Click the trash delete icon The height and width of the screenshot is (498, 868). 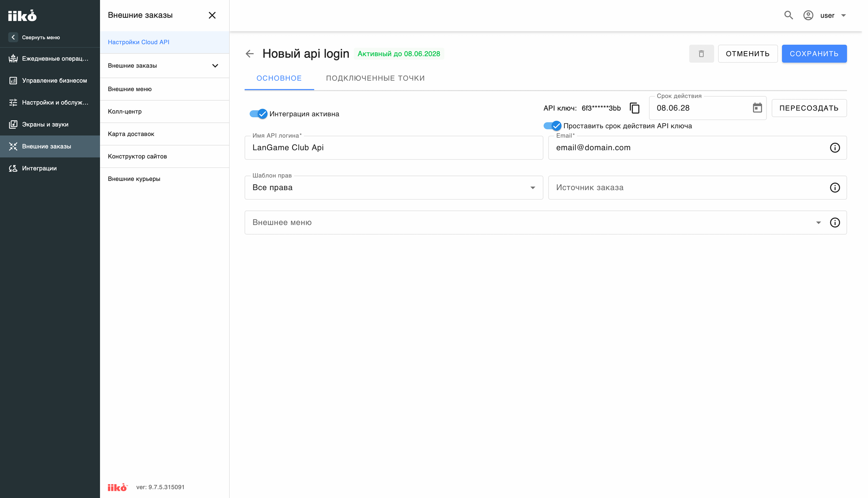point(701,54)
